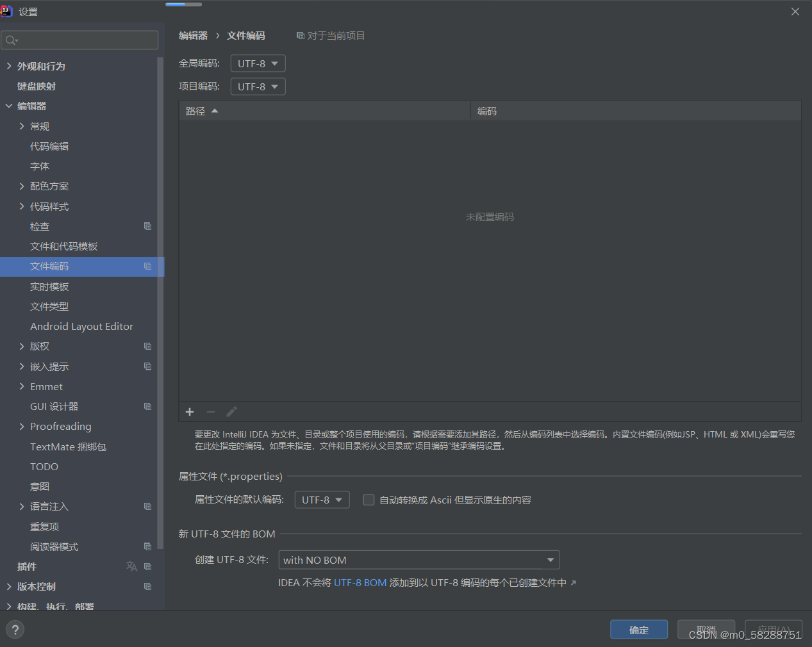Click the add path icon below the encoding table
Viewport: 812px width, 647px height.
point(189,412)
